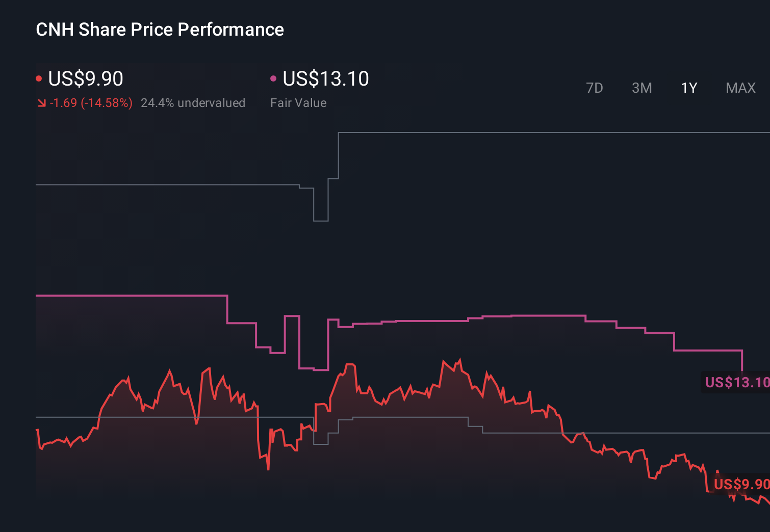Open the CNH Share Price Performance chart header
Image resolution: width=770 pixels, height=532 pixels.
tap(160, 30)
